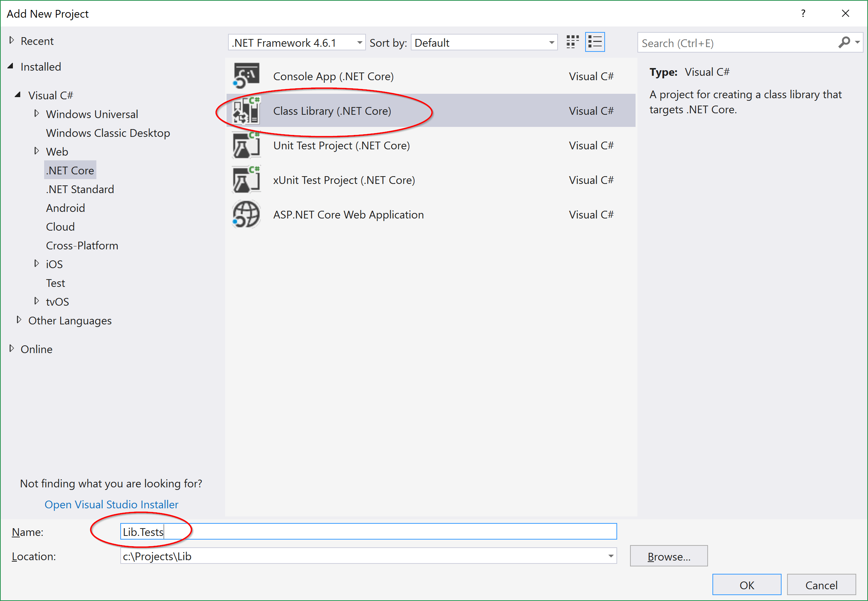This screenshot has width=868, height=601.
Task: Close the Add New Project dialog
Action: (x=846, y=14)
